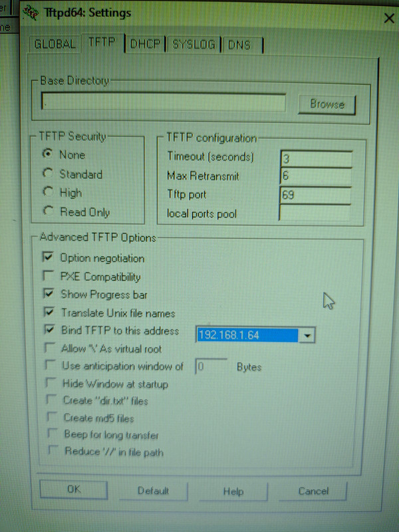This screenshot has height=532, width=399.
Task: Click the Browse button
Action: [327, 104]
